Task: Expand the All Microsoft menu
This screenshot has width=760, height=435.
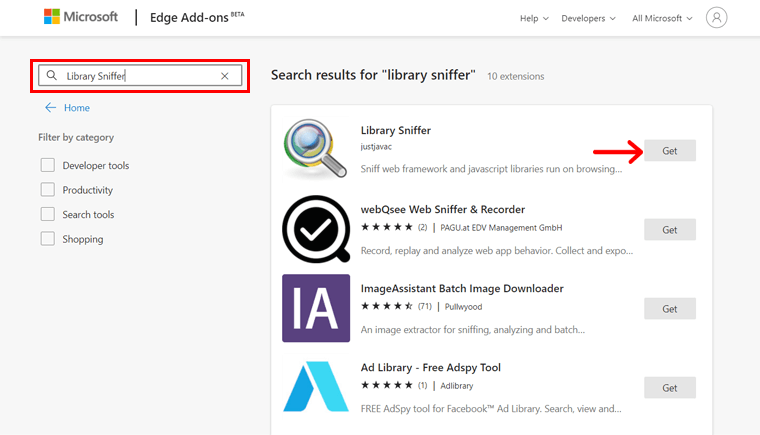Action: tap(662, 18)
